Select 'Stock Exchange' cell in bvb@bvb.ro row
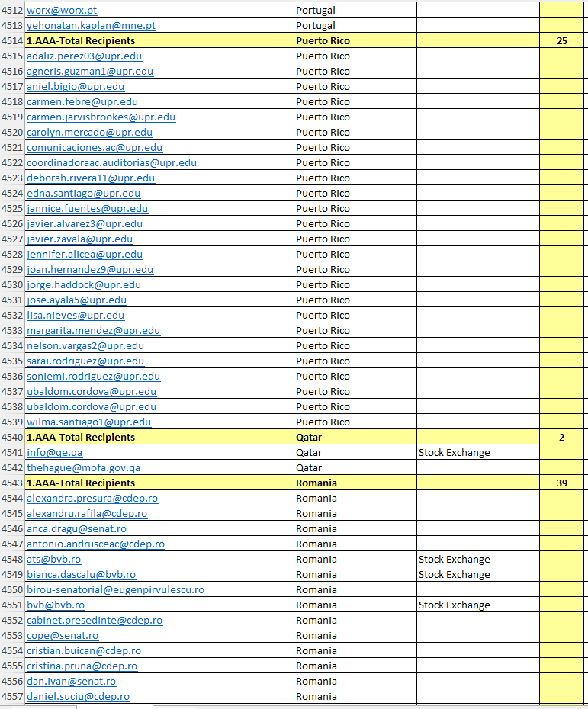 pyautogui.click(x=478, y=605)
